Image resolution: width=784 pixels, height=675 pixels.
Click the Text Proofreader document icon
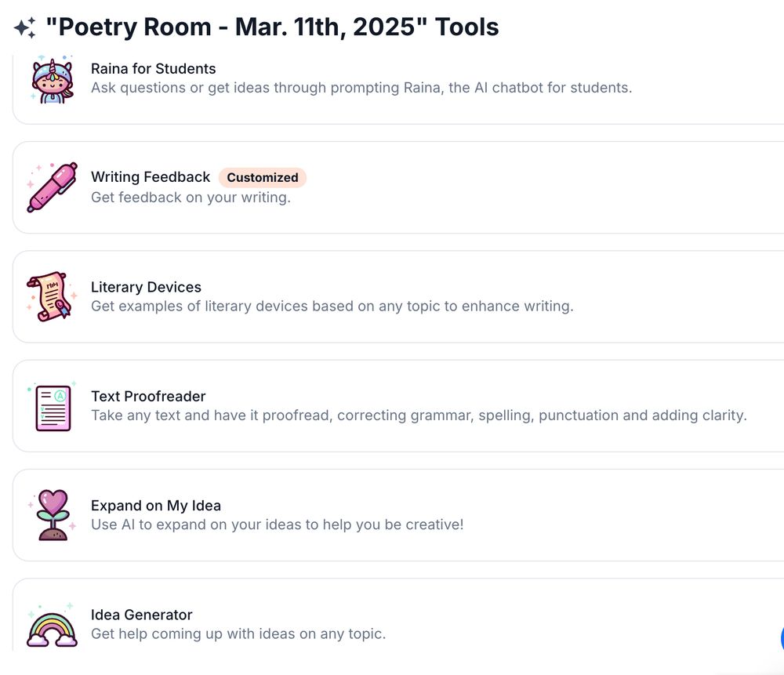tap(52, 406)
